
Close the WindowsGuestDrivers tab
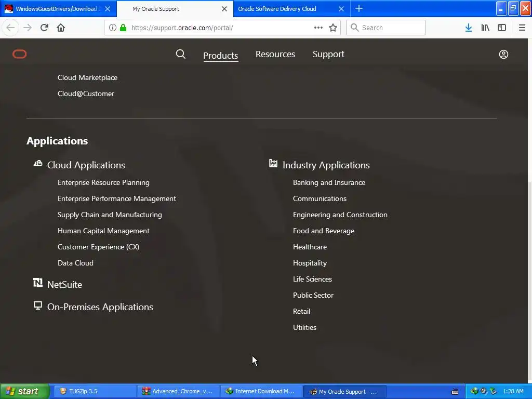pyautogui.click(x=108, y=9)
